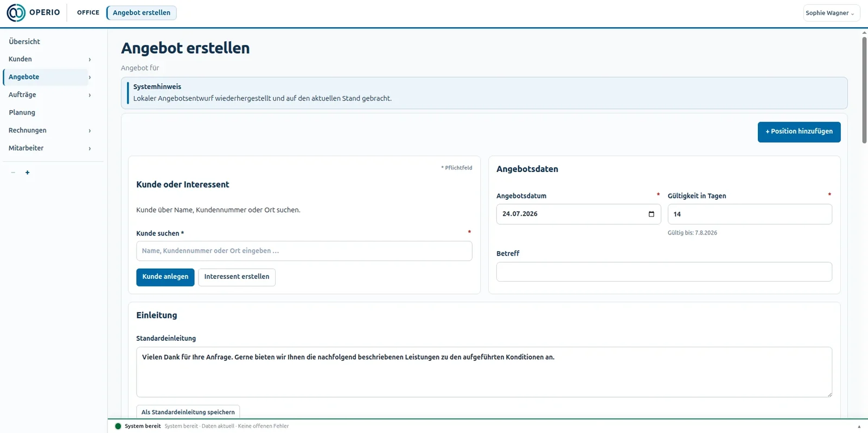Go to Planung in the sidebar
Screen dimensions: 868x433
pos(22,112)
